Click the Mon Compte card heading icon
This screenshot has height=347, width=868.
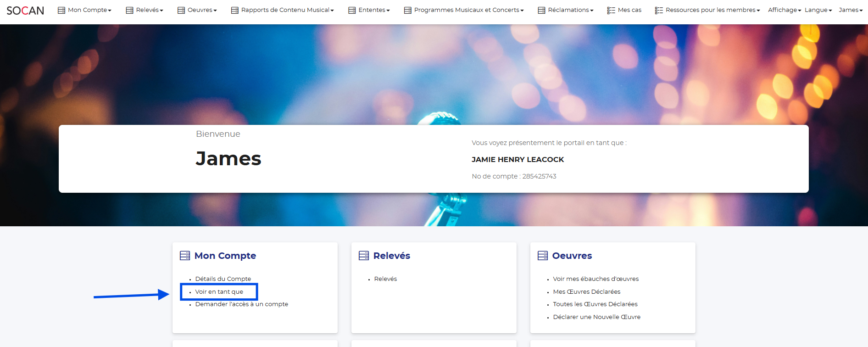click(185, 256)
